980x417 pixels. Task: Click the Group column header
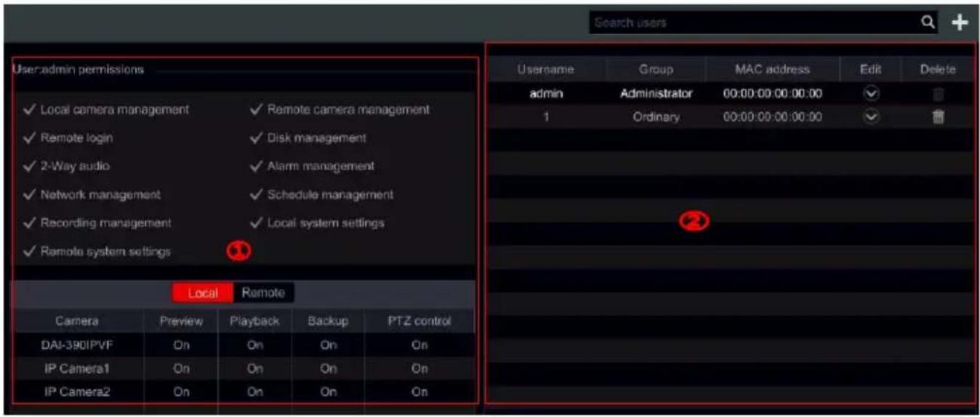coord(656,69)
